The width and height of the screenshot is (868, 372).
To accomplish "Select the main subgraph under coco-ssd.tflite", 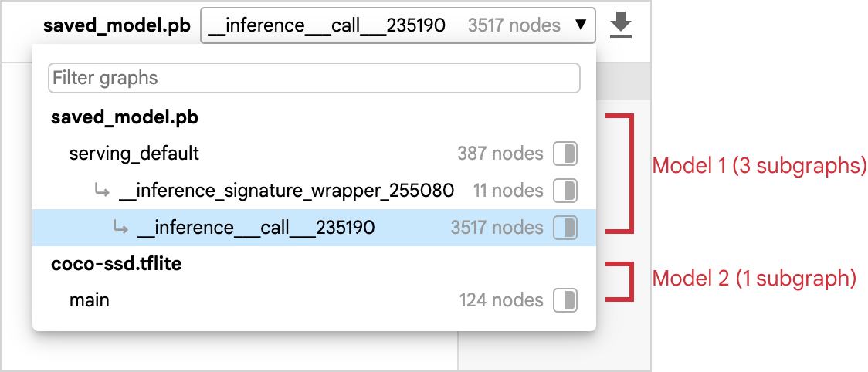I will tap(90, 300).
